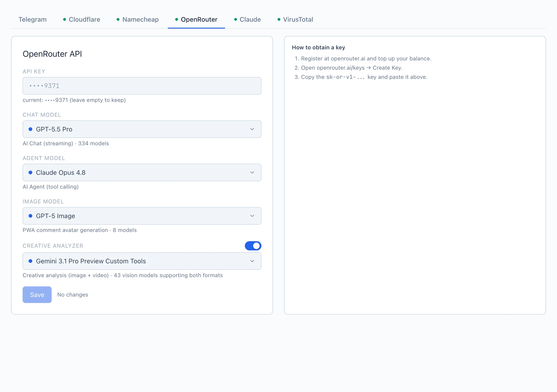This screenshot has width=557, height=392.
Task: Click 'PWA comment avatar generation · 8 models' text
Action: click(80, 230)
